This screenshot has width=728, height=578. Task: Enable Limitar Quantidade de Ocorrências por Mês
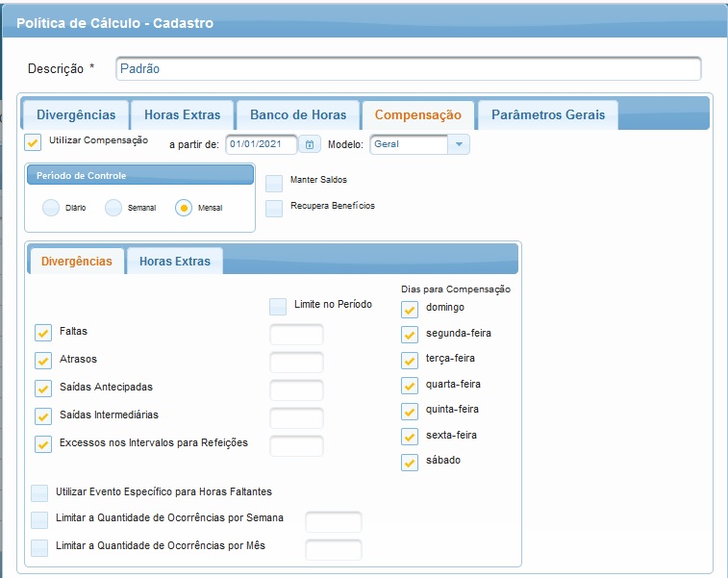click(x=39, y=548)
